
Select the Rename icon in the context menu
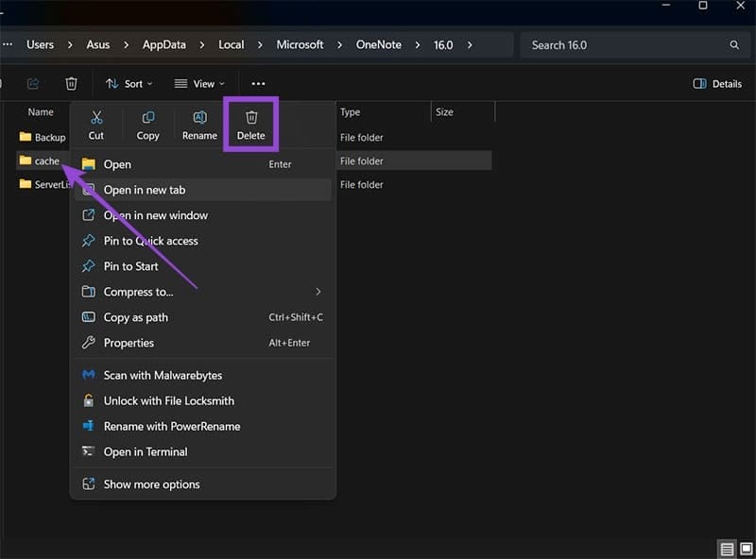(x=199, y=123)
